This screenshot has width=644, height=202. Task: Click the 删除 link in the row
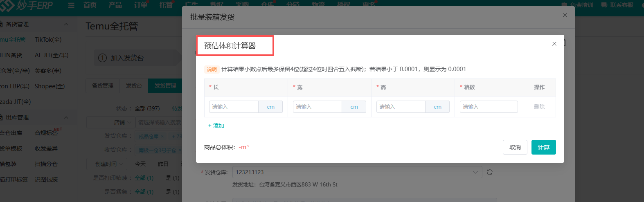pyautogui.click(x=539, y=107)
